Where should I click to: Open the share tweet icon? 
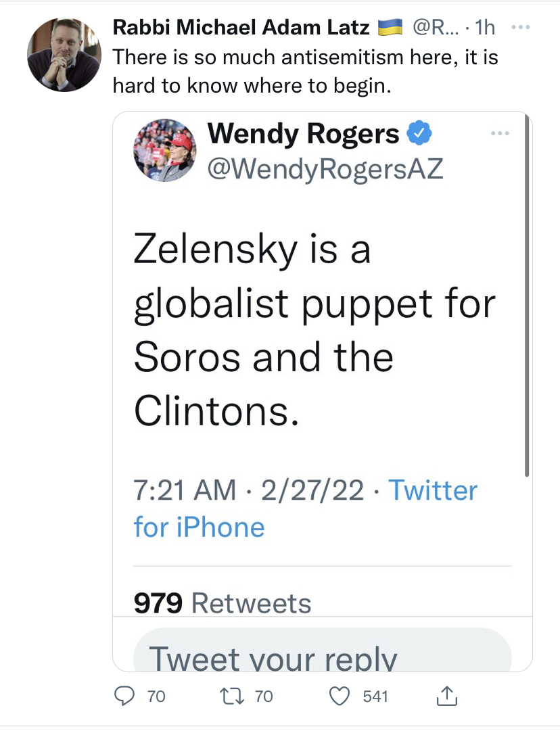click(448, 695)
